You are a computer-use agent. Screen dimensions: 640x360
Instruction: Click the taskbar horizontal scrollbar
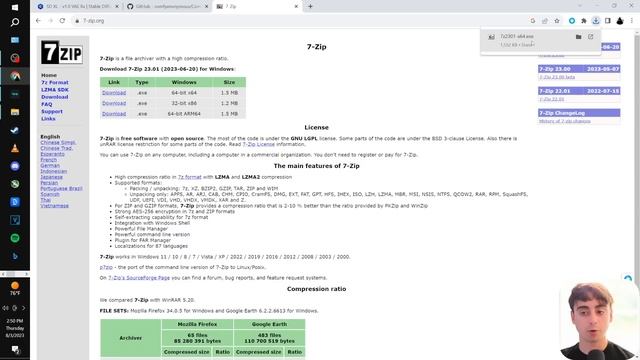coord(15,274)
